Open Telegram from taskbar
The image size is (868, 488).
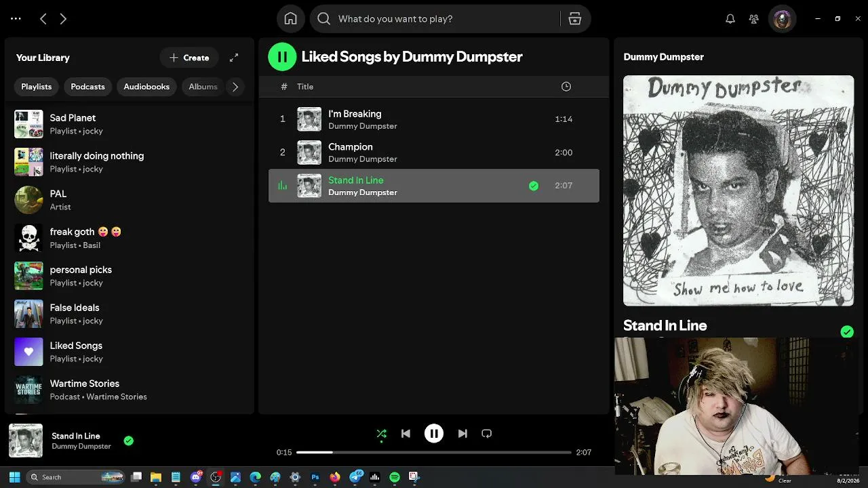[355, 477]
